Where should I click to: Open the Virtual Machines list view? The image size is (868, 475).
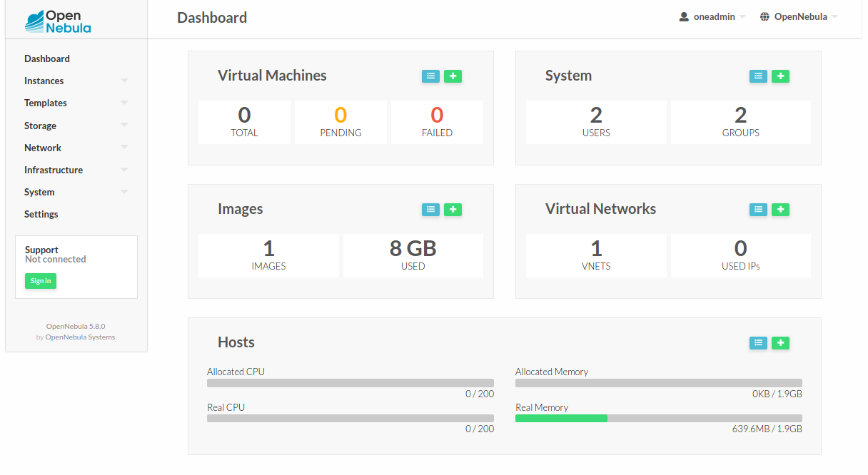[430, 76]
